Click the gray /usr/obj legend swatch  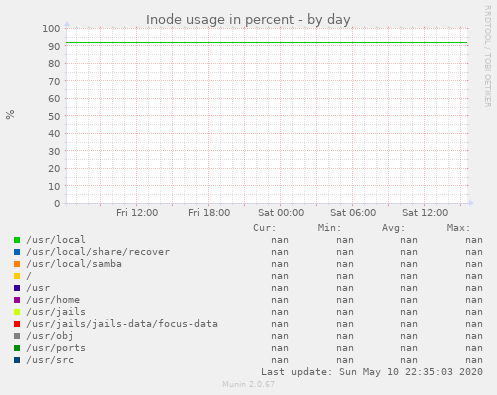click(17, 336)
